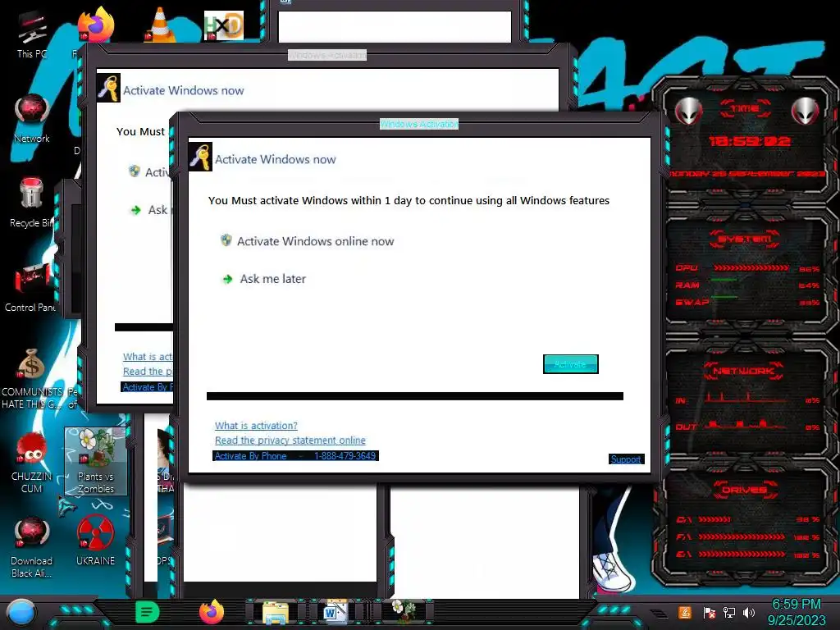Open the Network desktop icon
Image resolution: width=840 pixels, height=630 pixels.
32,119
